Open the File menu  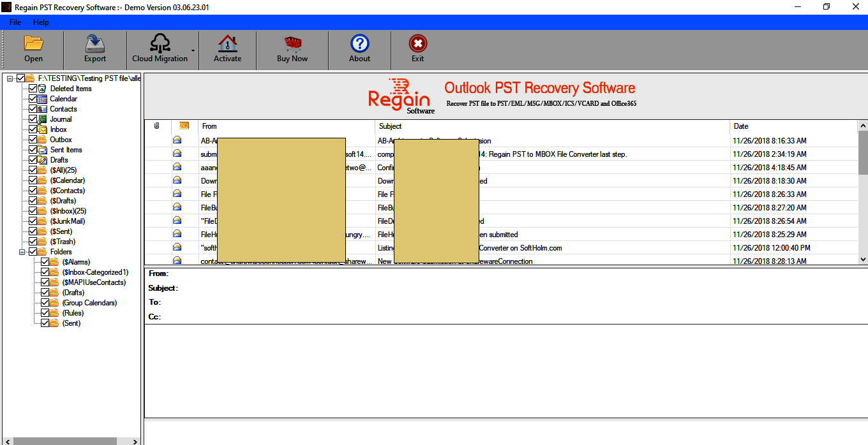point(15,22)
